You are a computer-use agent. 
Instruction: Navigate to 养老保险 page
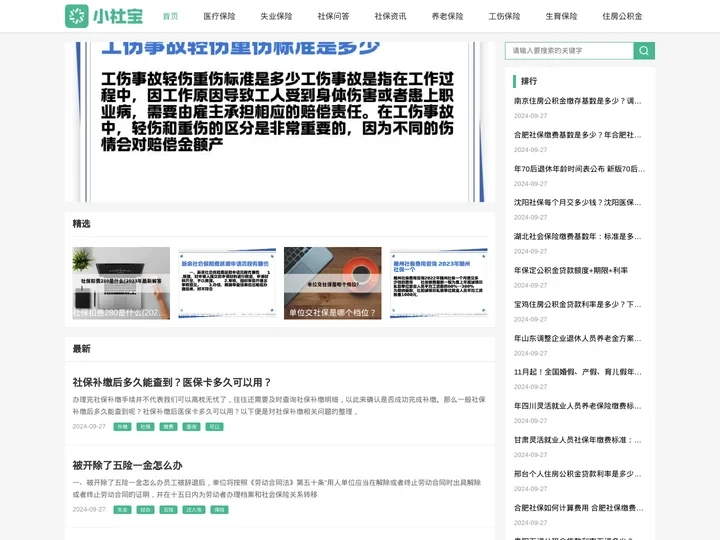click(447, 16)
